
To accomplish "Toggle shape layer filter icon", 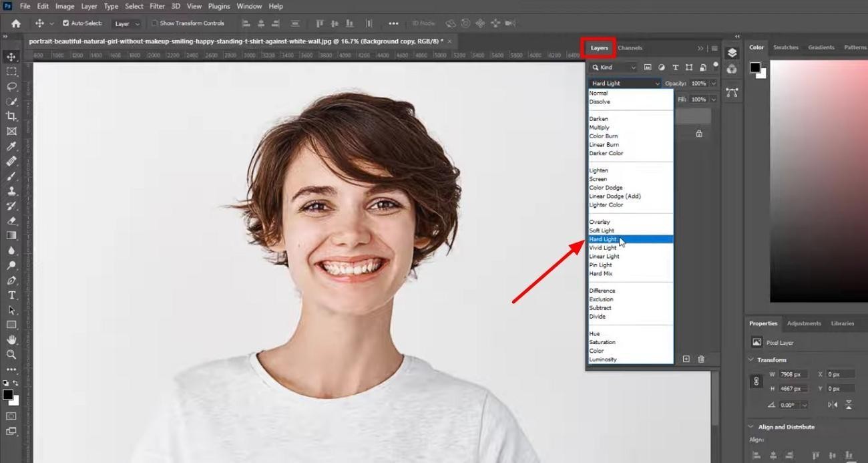I will [688, 67].
